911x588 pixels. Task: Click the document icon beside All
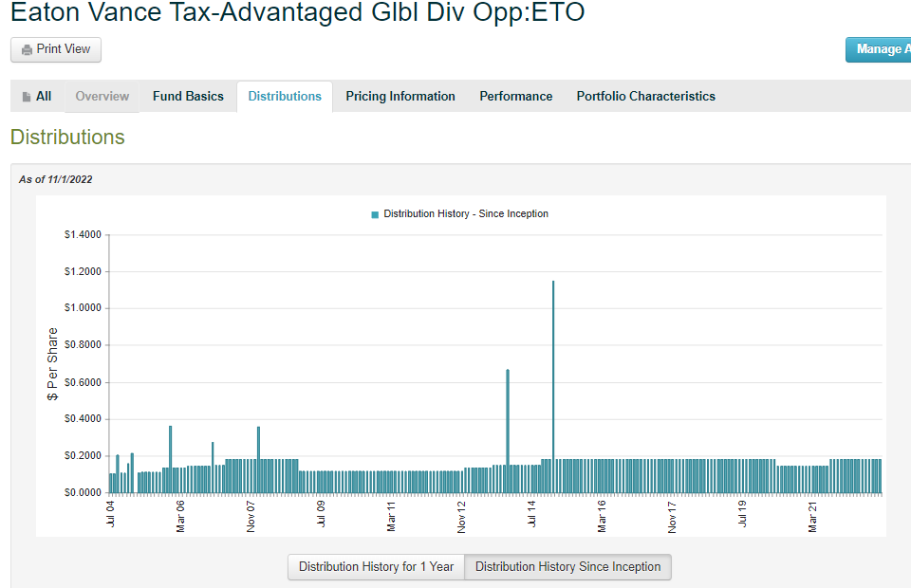(27, 97)
